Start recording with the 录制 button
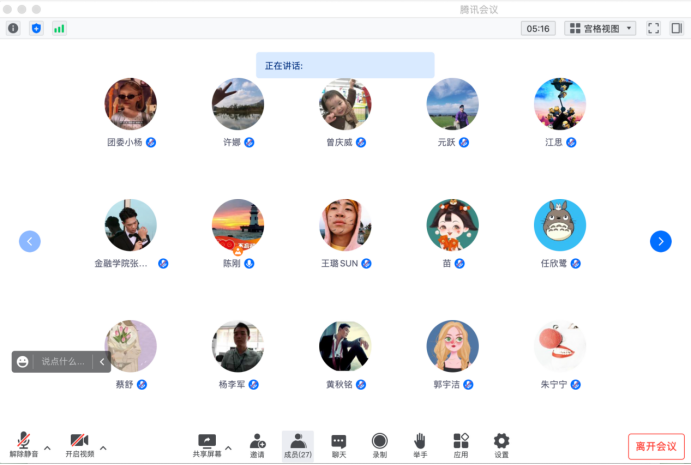Screen dimensions: 691x465 click(379, 445)
